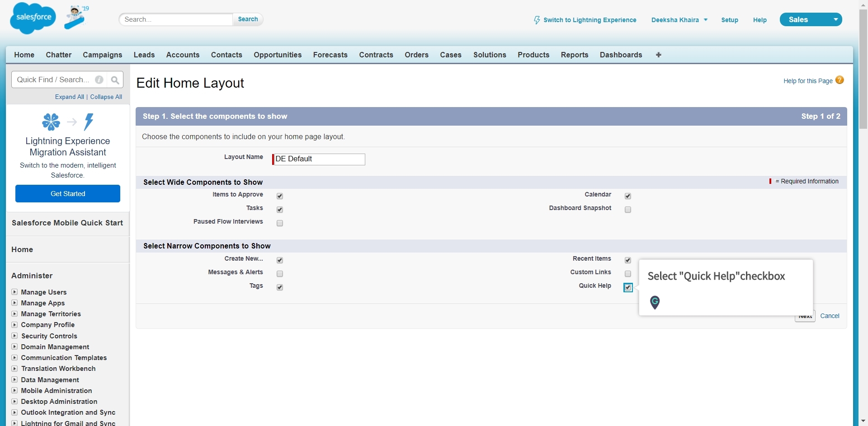The width and height of the screenshot is (868, 426).
Task: Expand the Security Controls node
Action: 14,336
